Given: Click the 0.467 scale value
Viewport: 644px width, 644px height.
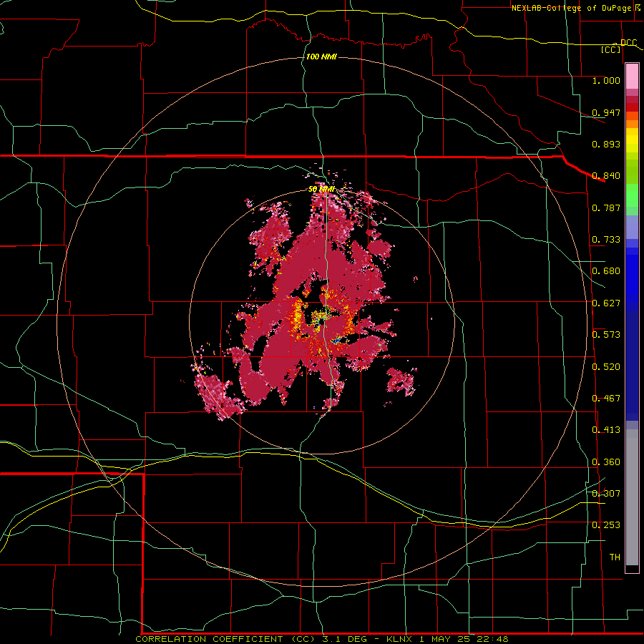Looking at the screenshot, I should tap(606, 399).
